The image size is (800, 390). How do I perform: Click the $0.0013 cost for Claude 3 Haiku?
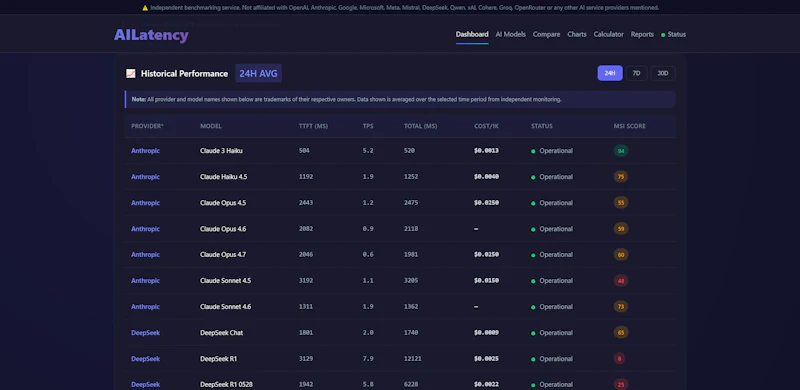(486, 151)
